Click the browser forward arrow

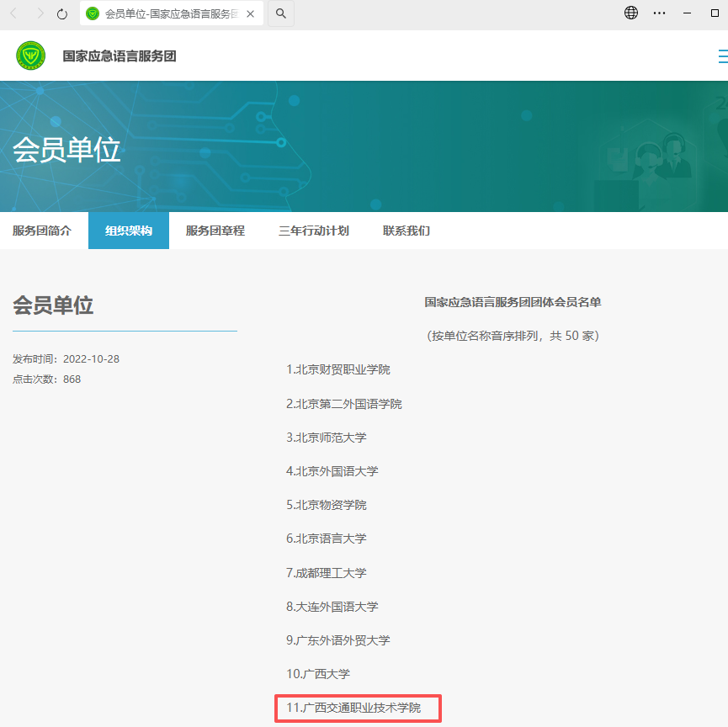point(40,13)
